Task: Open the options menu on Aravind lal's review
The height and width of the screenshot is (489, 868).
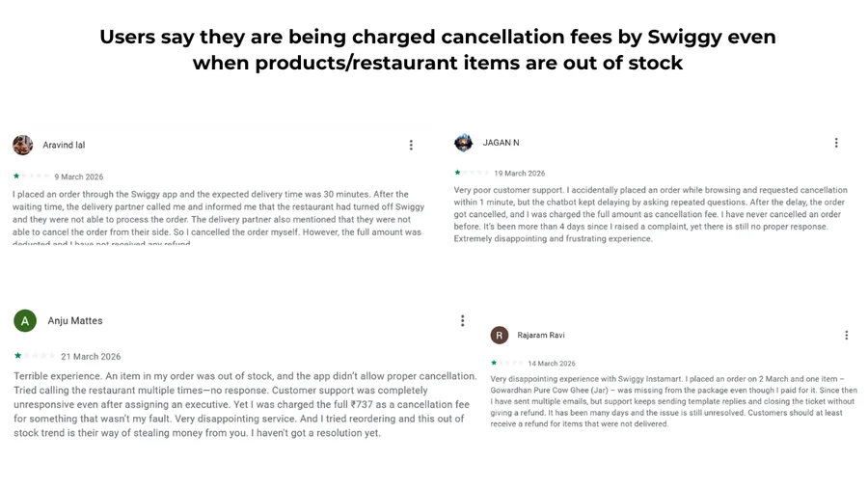Action: click(411, 145)
